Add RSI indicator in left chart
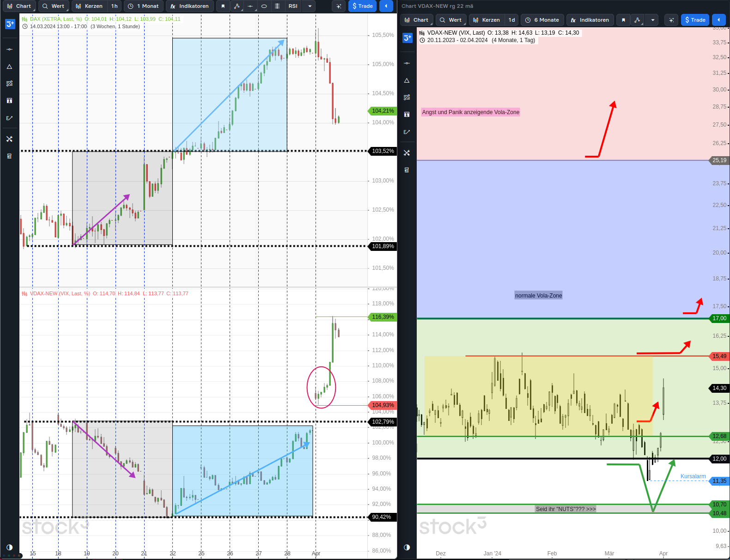Image resolution: width=730 pixels, height=560 pixels. 293,6
